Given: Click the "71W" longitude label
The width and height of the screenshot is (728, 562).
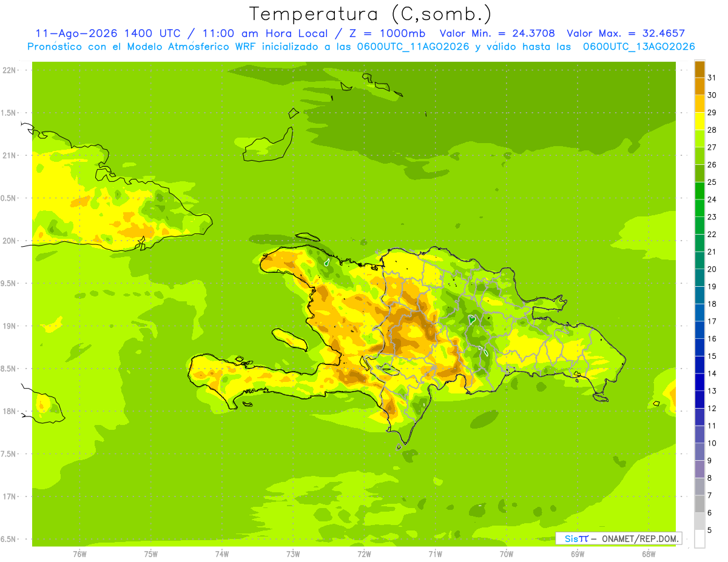Looking at the screenshot, I should tap(436, 555).
